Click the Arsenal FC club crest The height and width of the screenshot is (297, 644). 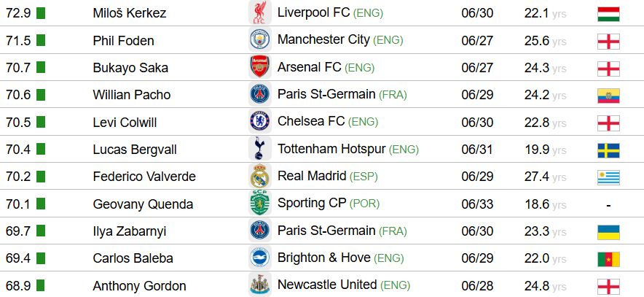pos(259,67)
